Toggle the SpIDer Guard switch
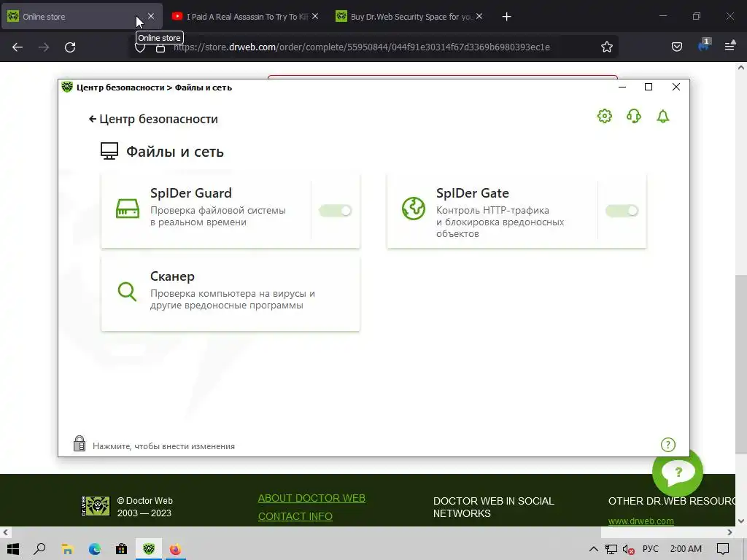 pyautogui.click(x=336, y=211)
